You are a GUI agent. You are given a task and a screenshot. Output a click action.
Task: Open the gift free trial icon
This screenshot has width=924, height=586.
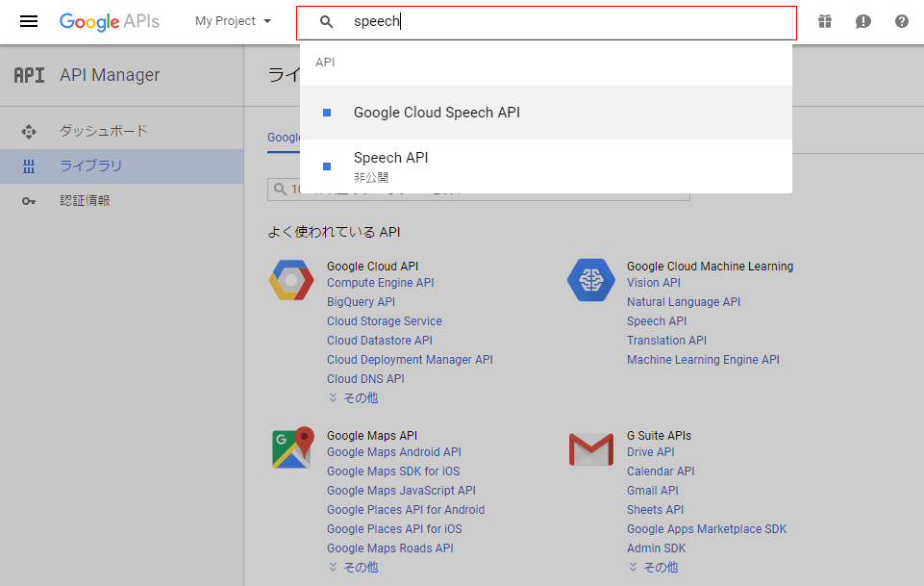tap(824, 22)
